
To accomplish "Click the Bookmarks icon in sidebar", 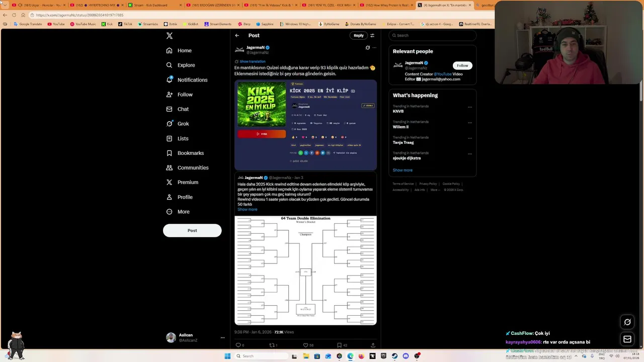I will pos(170,153).
